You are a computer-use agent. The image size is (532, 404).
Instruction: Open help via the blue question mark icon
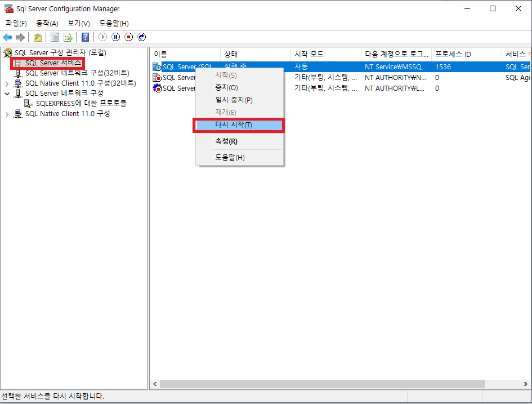[85, 37]
